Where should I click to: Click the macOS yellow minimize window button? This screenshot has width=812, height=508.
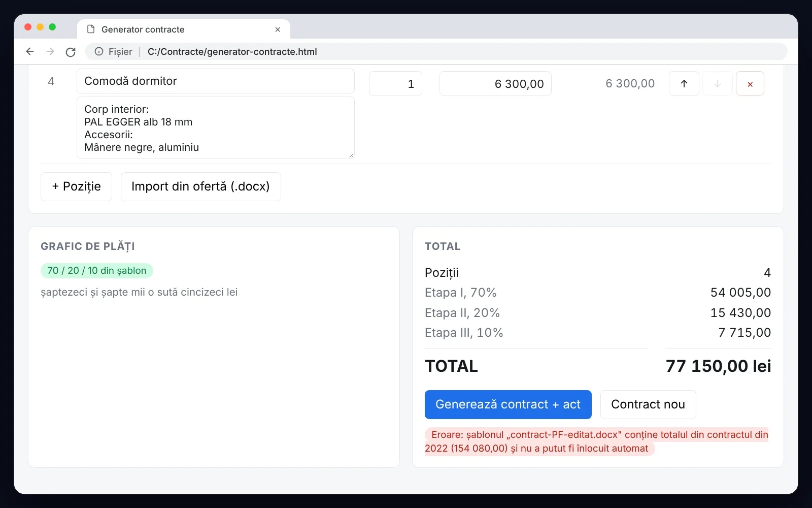40,27
